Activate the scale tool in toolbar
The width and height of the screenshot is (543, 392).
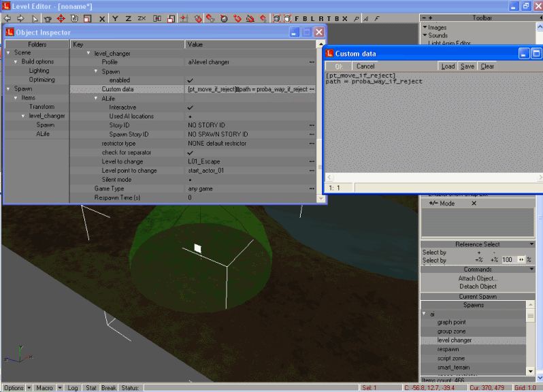point(87,18)
